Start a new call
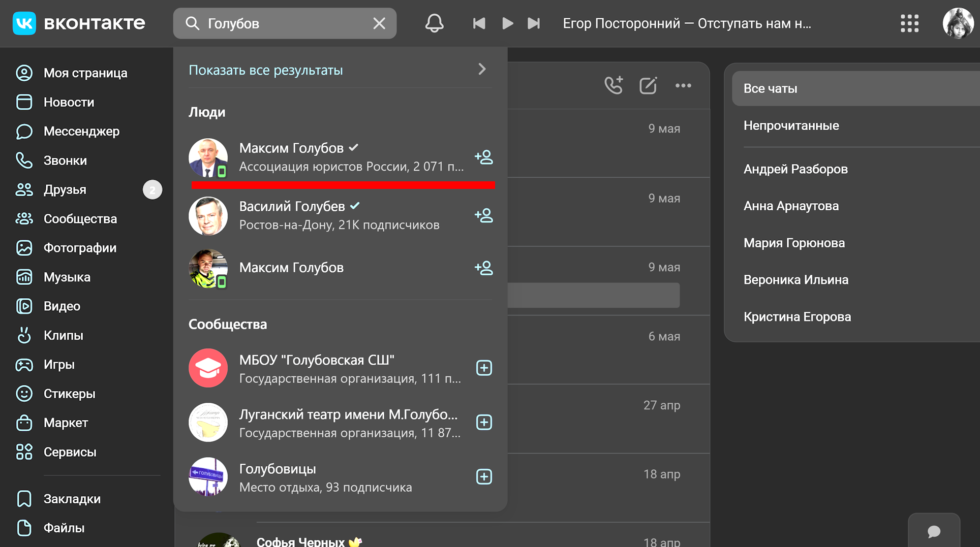 [614, 85]
